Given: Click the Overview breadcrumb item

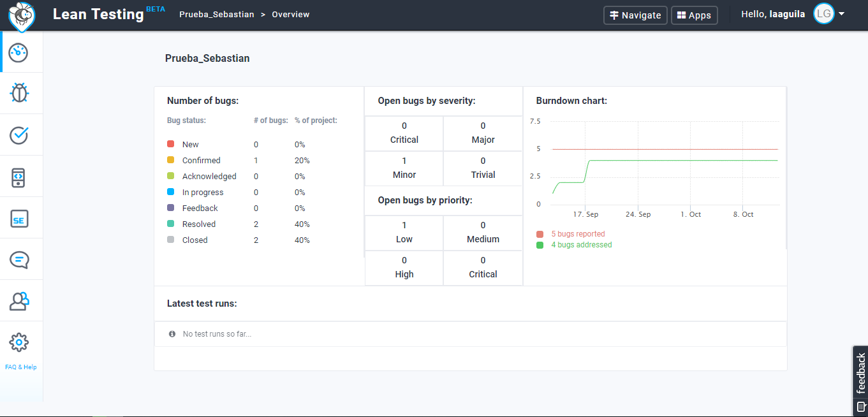Looking at the screenshot, I should pos(290,15).
